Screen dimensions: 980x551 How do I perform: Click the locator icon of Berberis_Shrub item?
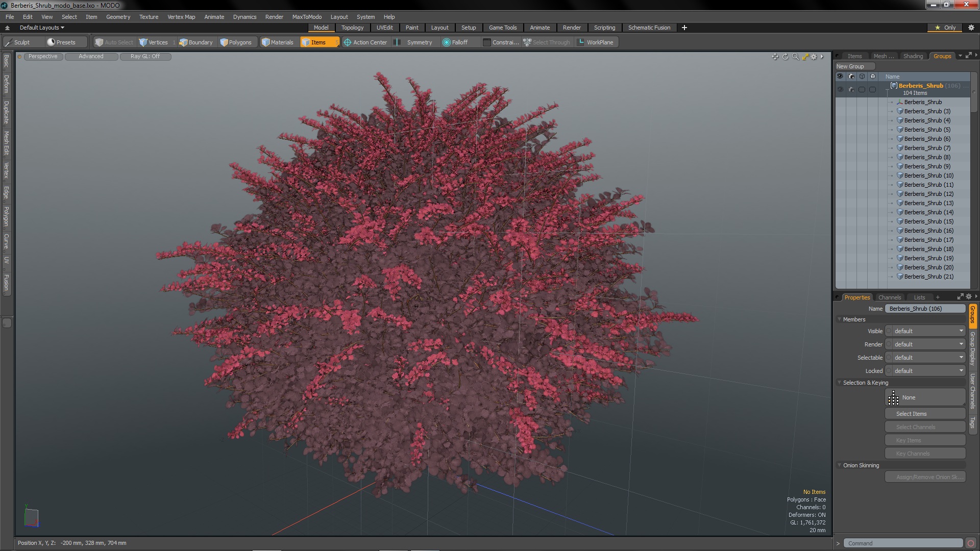[x=900, y=102]
